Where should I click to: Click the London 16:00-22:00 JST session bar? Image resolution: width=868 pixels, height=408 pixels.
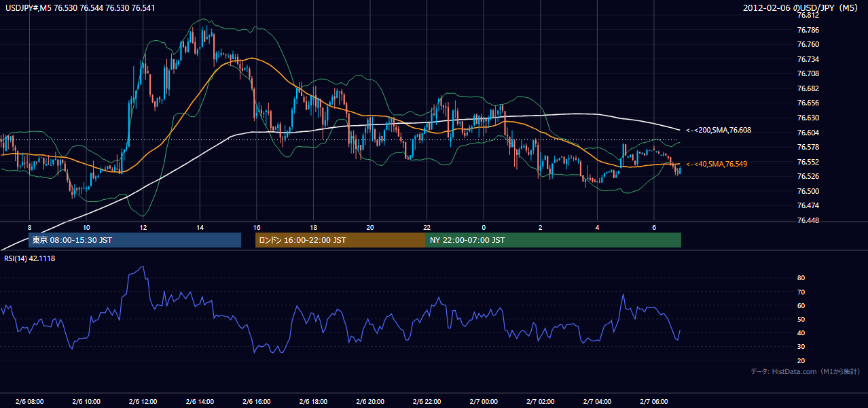(x=340, y=240)
